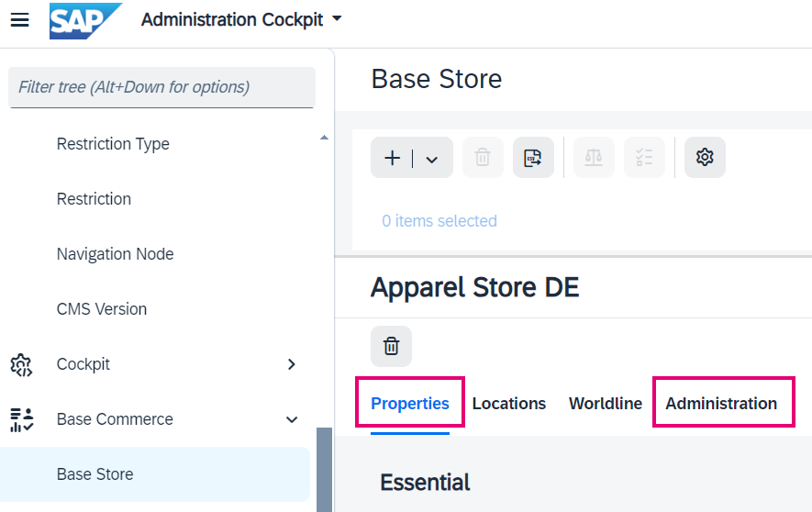Click the Cockpit gear-code icon

[21, 365]
